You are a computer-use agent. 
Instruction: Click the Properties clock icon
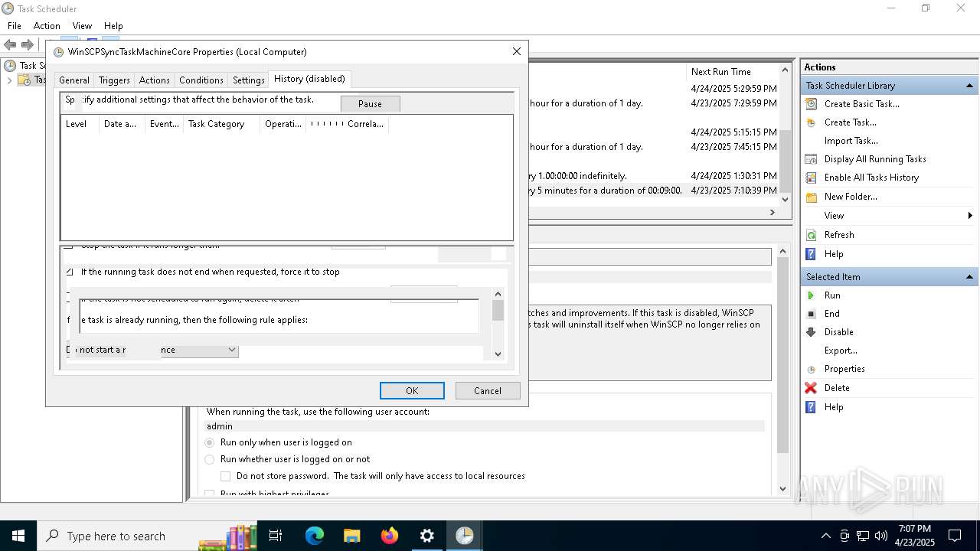pos(811,369)
